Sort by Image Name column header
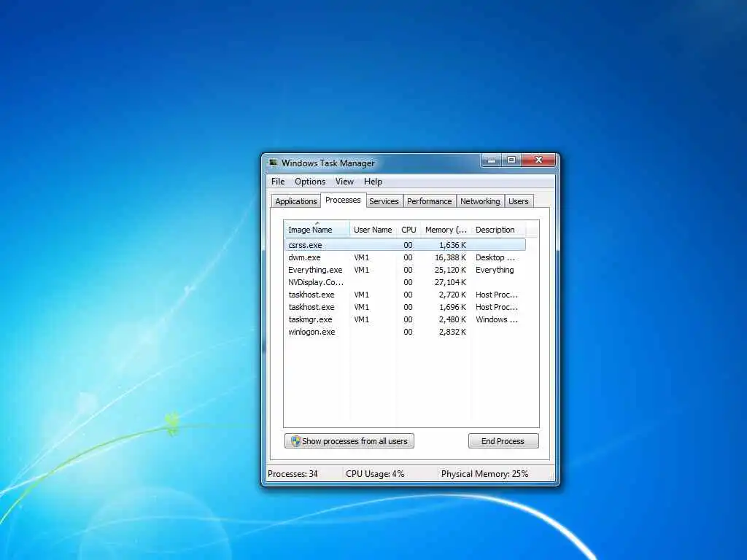Screen dimensions: 747x560 [x=317, y=230]
